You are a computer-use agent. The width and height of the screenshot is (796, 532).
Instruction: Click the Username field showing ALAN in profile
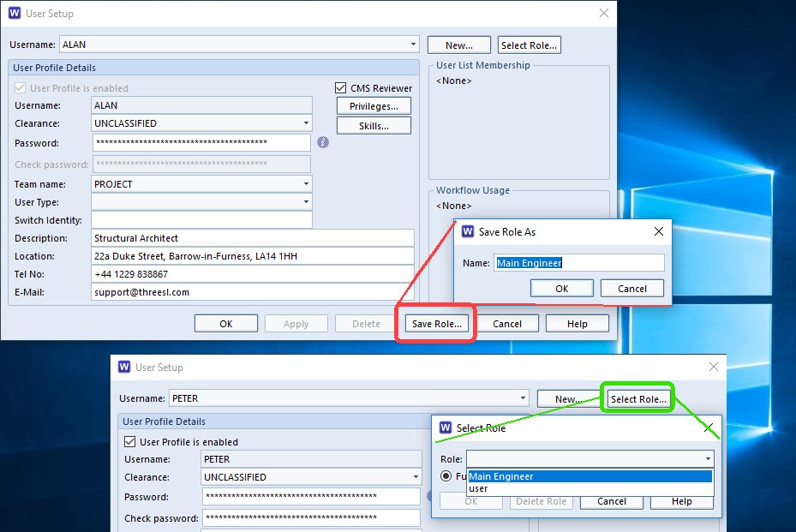click(x=201, y=105)
